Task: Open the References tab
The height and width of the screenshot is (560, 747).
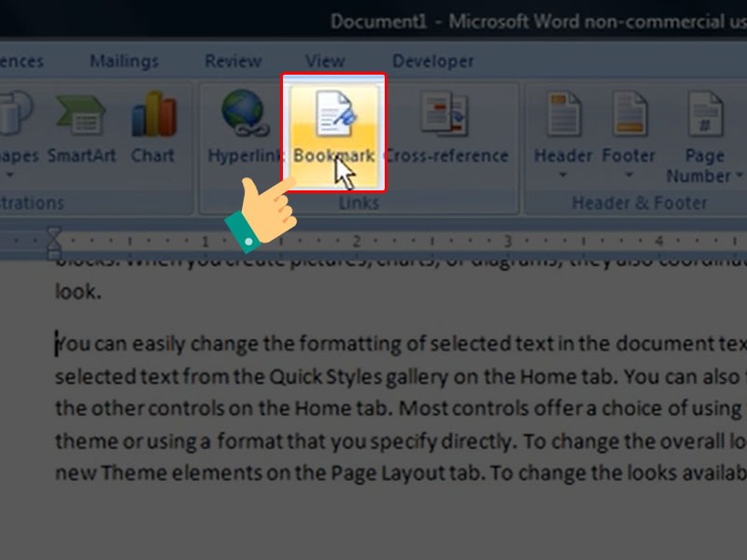Action: [21, 61]
